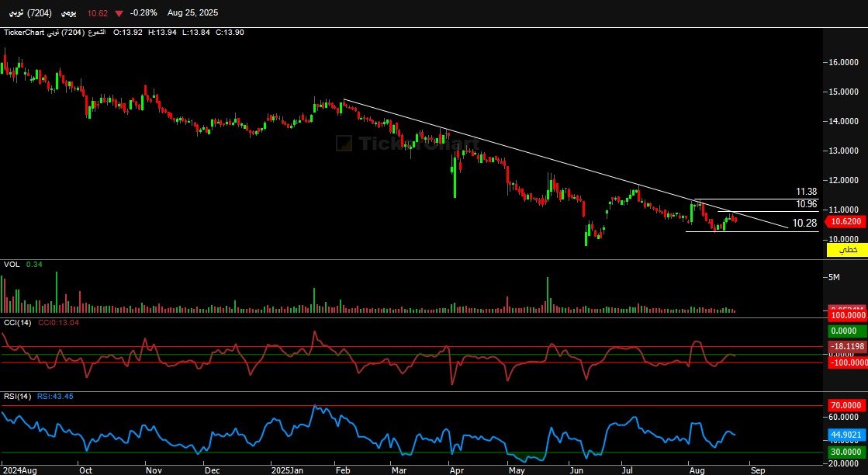868x475 pixels.
Task: Click the yellow خطي scale tag
Action: coord(846,250)
